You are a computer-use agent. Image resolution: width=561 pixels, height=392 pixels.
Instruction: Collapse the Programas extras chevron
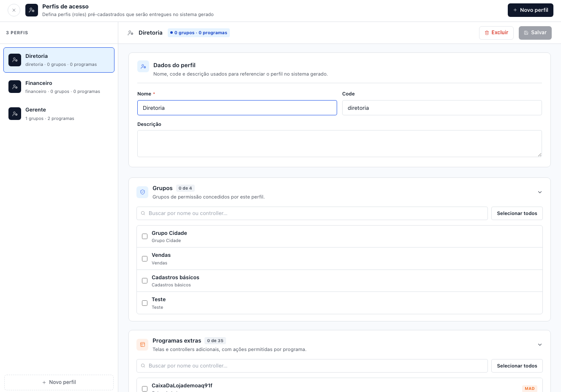click(x=539, y=345)
